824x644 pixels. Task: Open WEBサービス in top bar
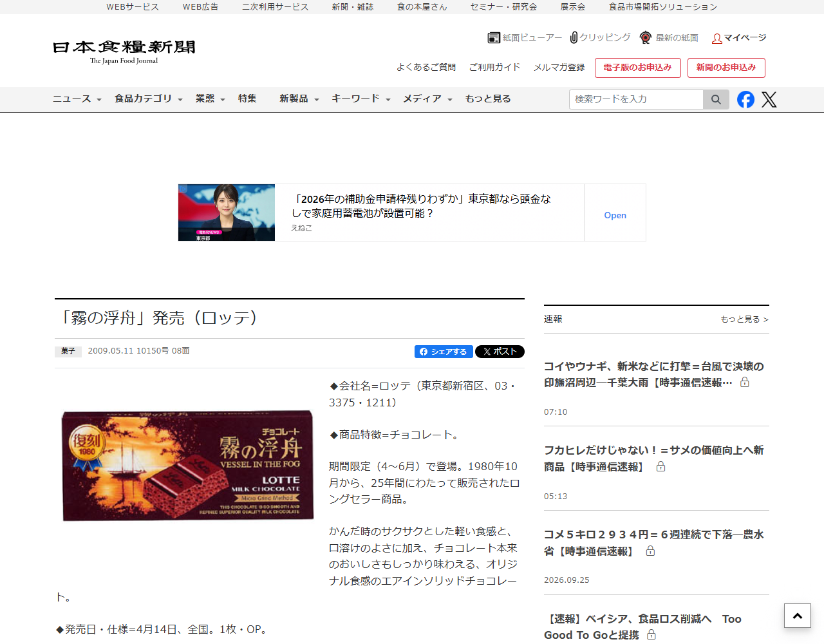pyautogui.click(x=133, y=7)
